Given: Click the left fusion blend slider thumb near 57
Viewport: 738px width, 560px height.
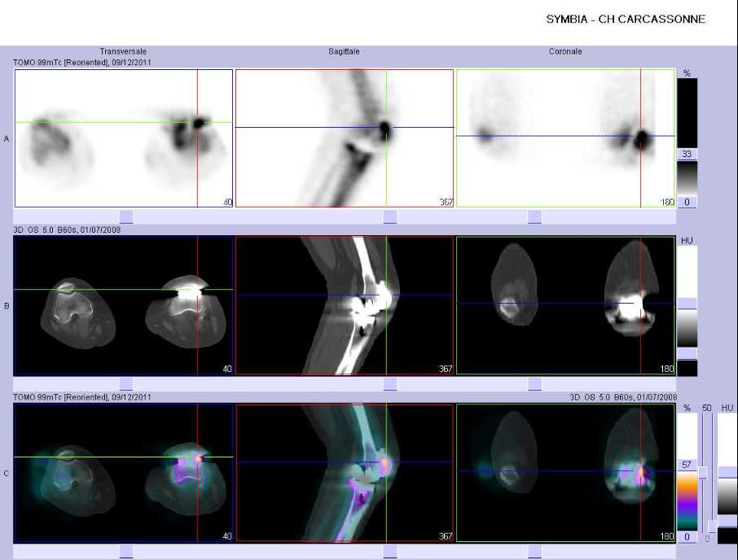Looking at the screenshot, I should point(703,473).
